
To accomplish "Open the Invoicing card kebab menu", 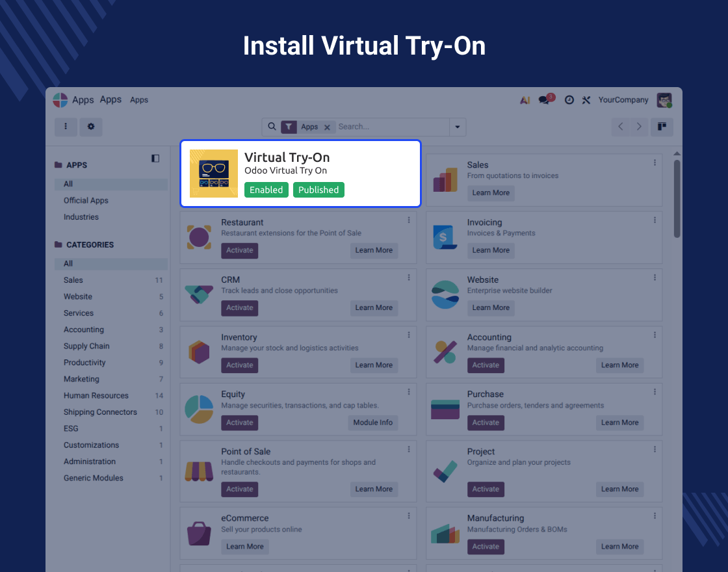I will [x=655, y=220].
